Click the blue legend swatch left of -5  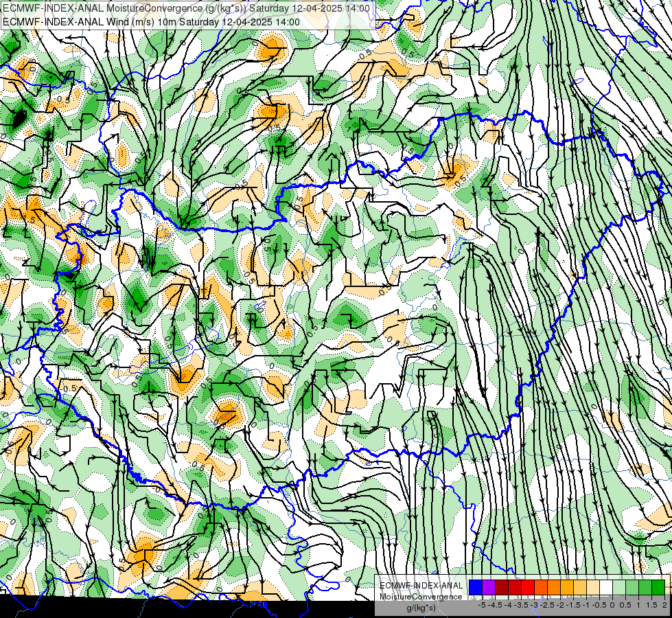[476, 587]
